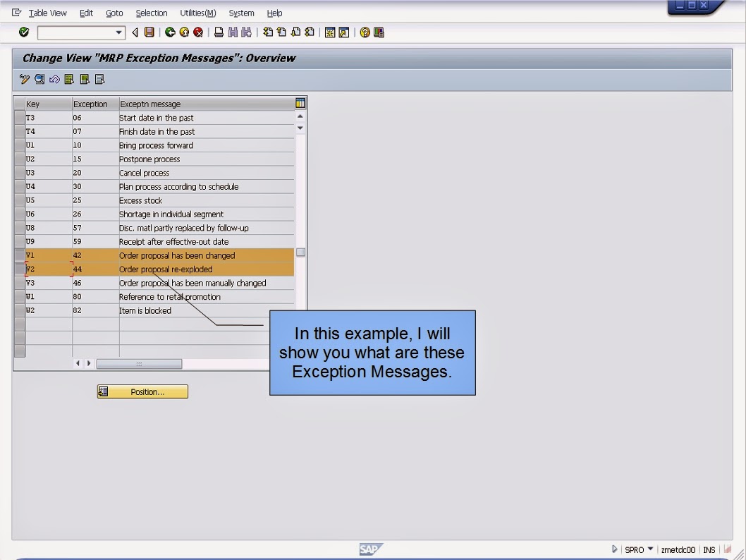Click the Create New Session icon
This screenshot has width=746, height=560.
[330, 32]
